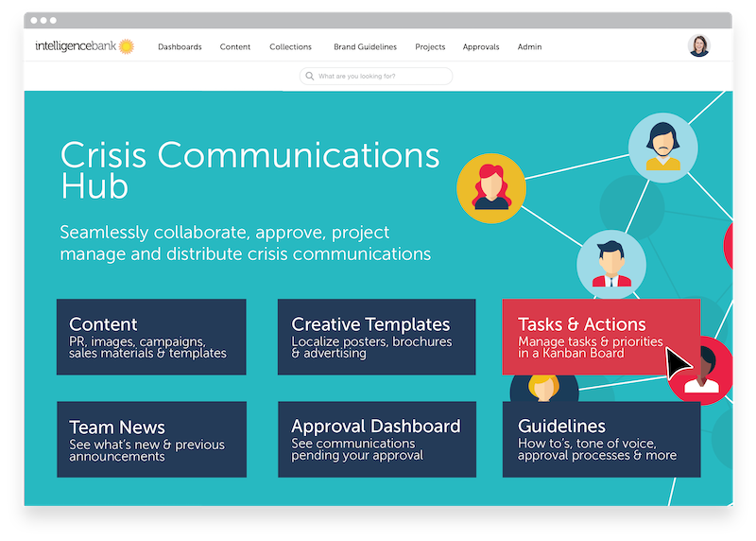
Task: Expand the Collections menu
Action: tap(290, 46)
